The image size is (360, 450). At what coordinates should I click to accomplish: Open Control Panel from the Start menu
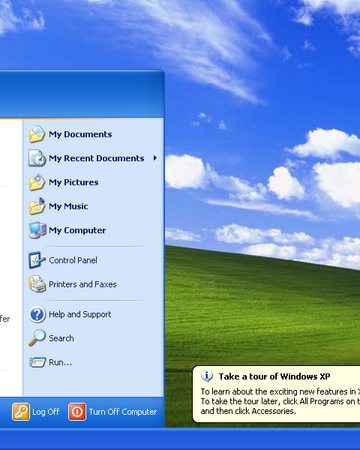pos(73,260)
